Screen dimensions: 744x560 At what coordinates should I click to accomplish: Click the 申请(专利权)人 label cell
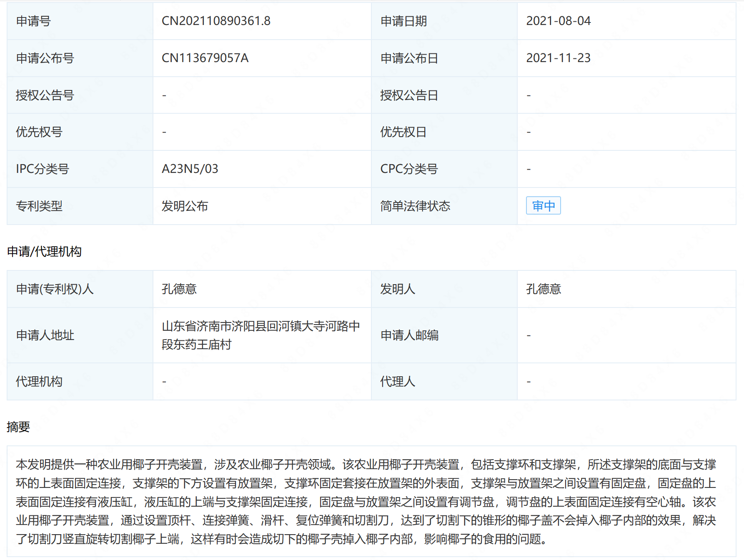click(x=80, y=289)
